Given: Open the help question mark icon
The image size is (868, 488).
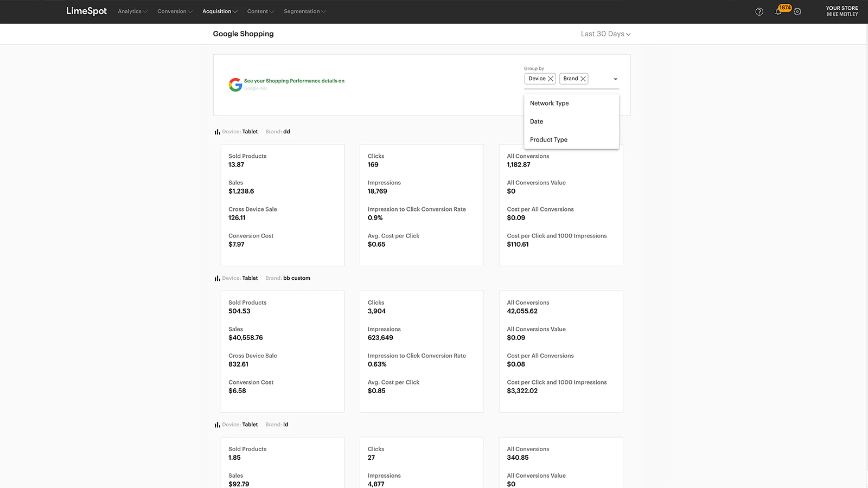Looking at the screenshot, I should click(759, 12).
